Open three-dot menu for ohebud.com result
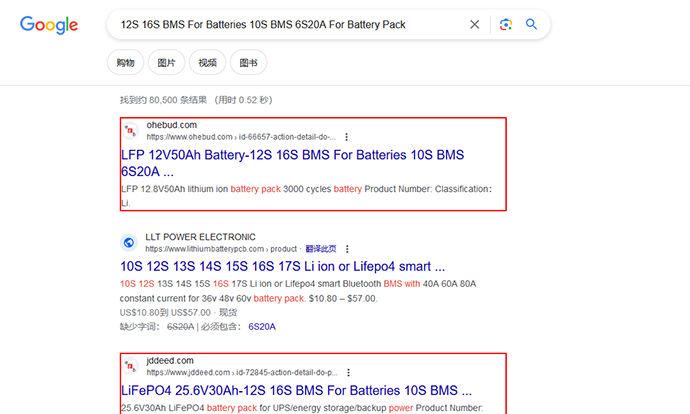Viewport: 690px width, 414px height. (347, 137)
